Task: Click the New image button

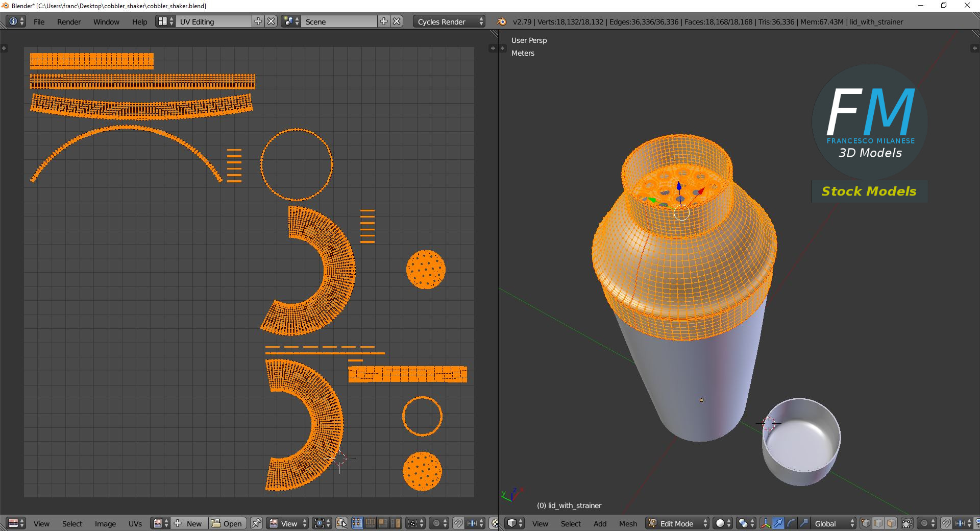Action: tap(189, 523)
